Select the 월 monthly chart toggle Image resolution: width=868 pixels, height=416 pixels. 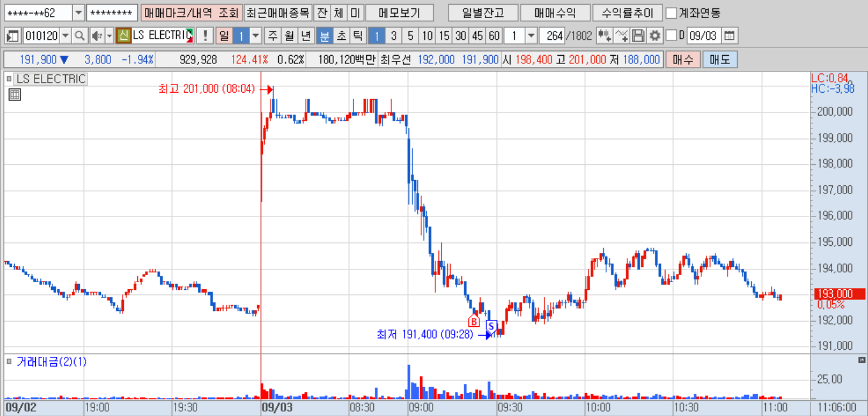click(289, 36)
